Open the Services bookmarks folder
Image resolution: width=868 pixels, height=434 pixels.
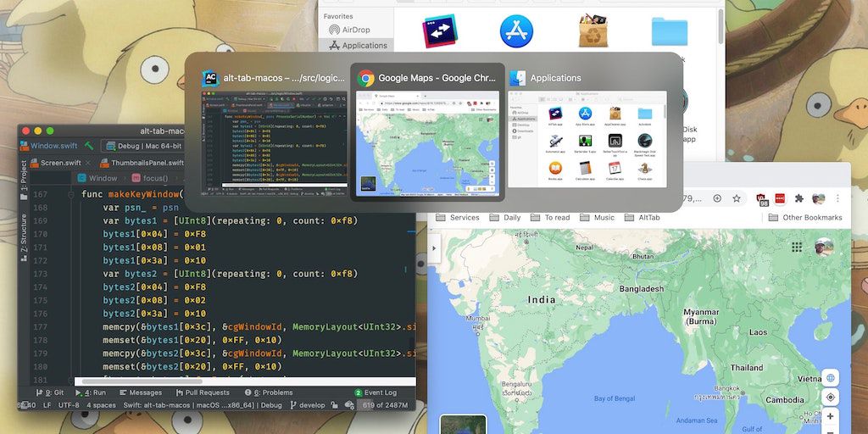[x=457, y=218]
